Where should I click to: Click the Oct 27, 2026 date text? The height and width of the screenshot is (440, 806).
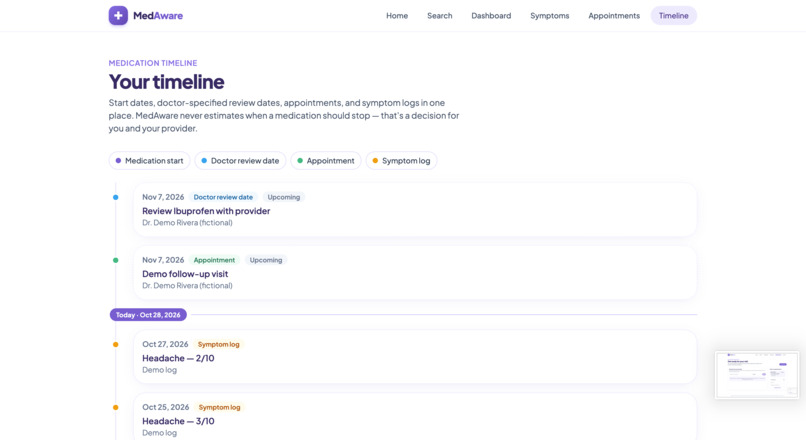pos(165,344)
